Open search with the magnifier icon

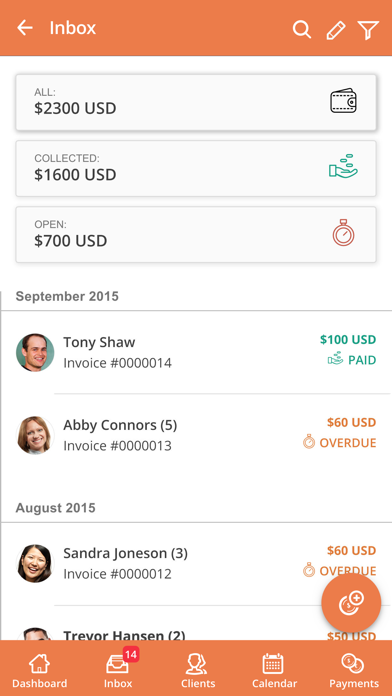(x=301, y=29)
